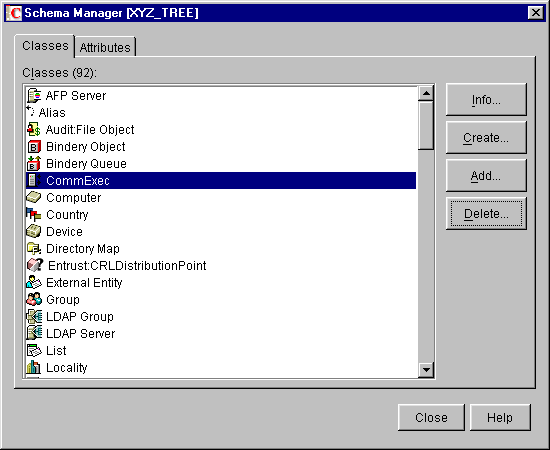Click the Add... button
This screenshot has height=450, width=550.
pyautogui.click(x=486, y=175)
